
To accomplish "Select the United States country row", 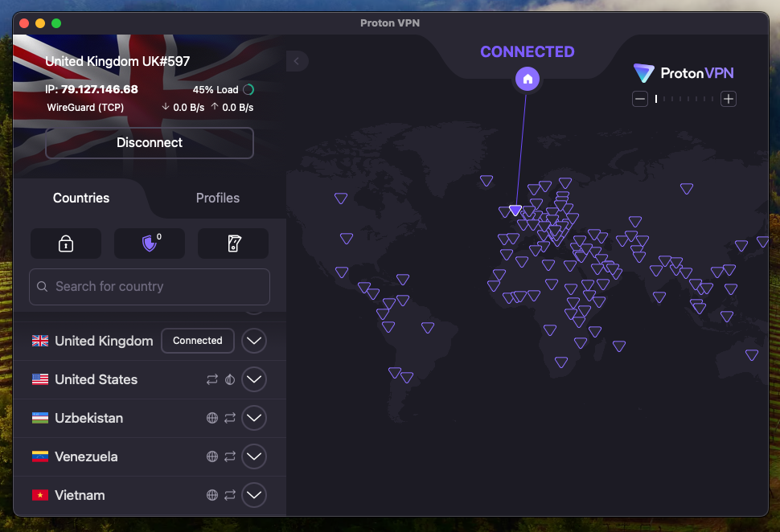I will tap(150, 379).
